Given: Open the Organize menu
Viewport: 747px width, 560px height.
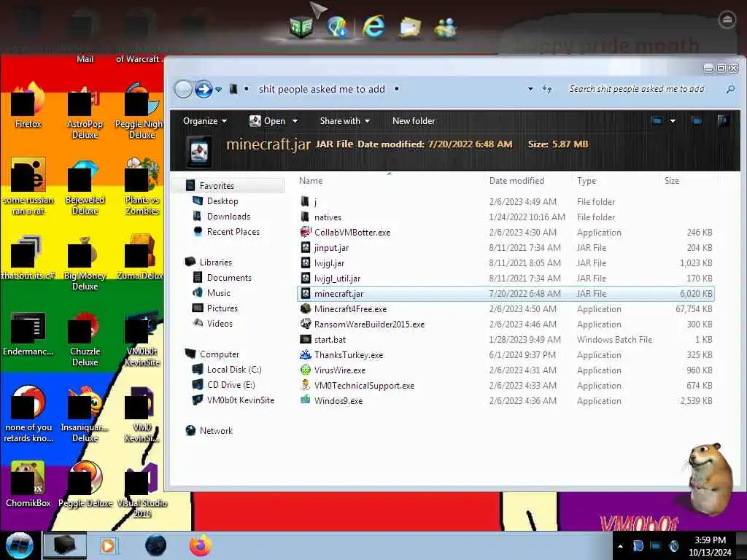Looking at the screenshot, I should [x=205, y=121].
